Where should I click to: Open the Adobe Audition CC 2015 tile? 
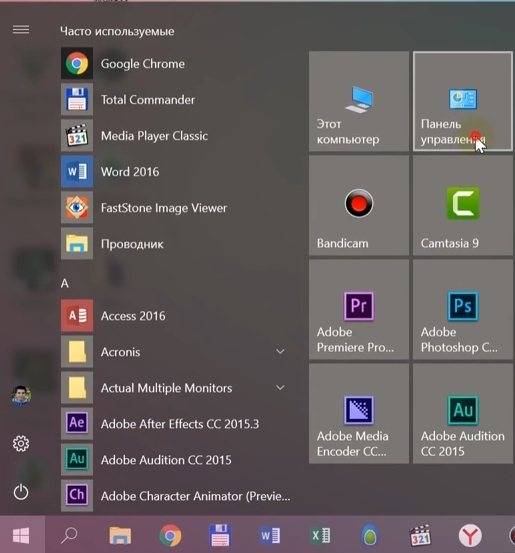[x=463, y=414]
